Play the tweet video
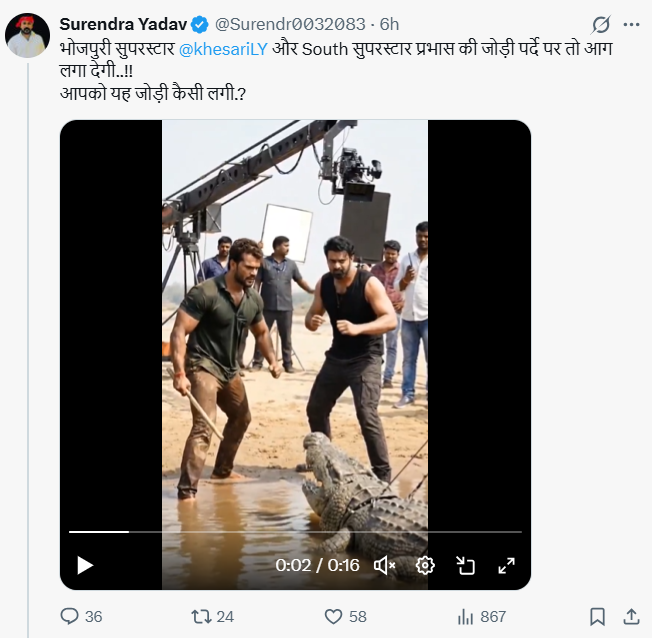652x638 pixels. 85,565
